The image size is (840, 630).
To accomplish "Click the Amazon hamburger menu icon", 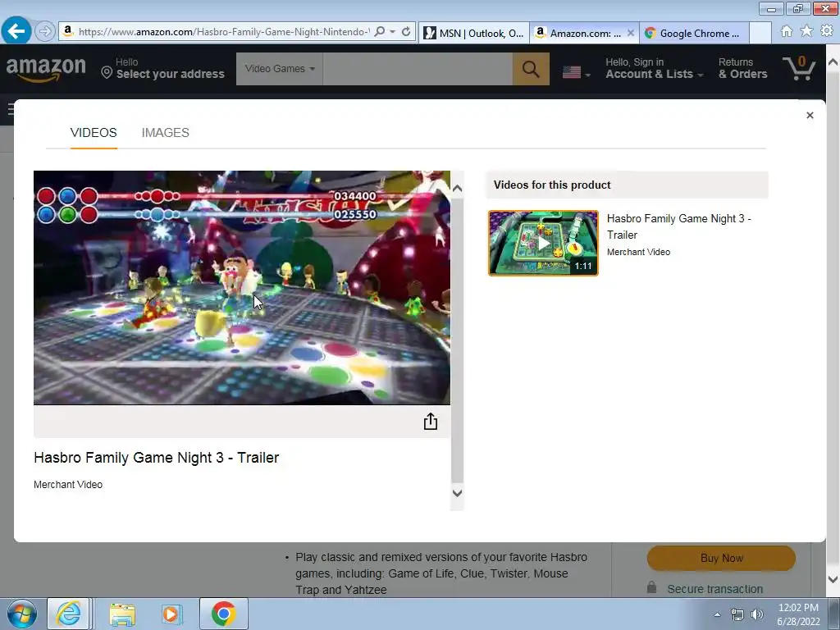I will tap(10, 111).
